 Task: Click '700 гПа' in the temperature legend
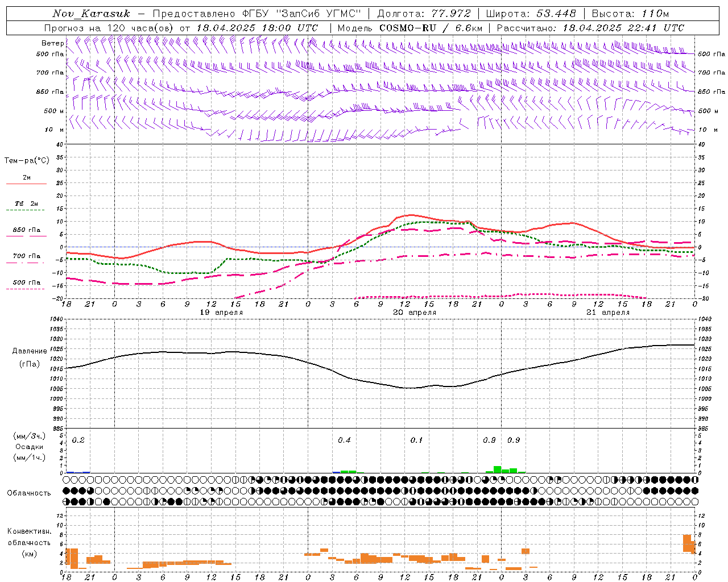click(27, 256)
